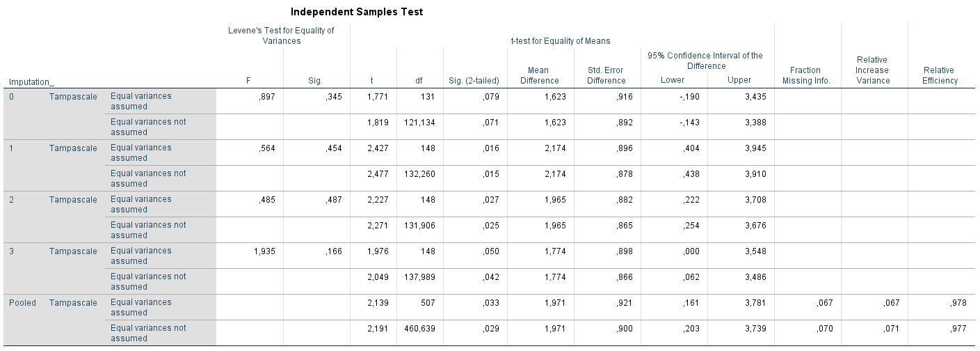Screen dimensions: 980x351
Task: Click the Independent Samples Test title
Action: click(356, 12)
